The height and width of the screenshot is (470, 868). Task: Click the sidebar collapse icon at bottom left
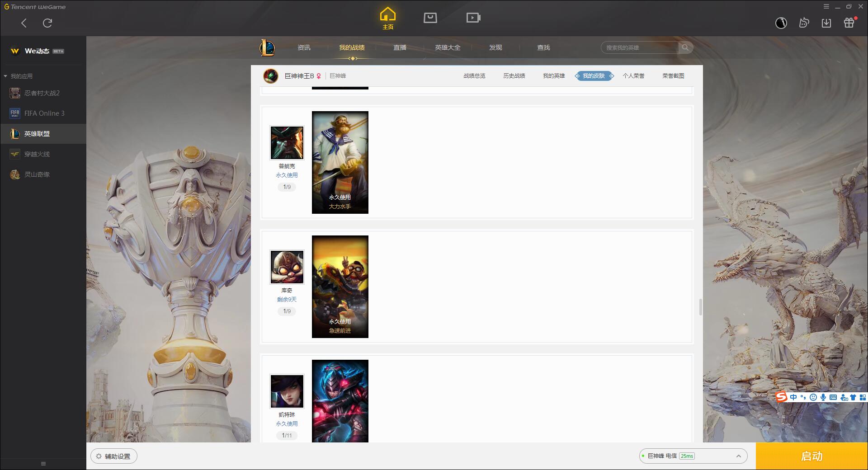click(43, 464)
